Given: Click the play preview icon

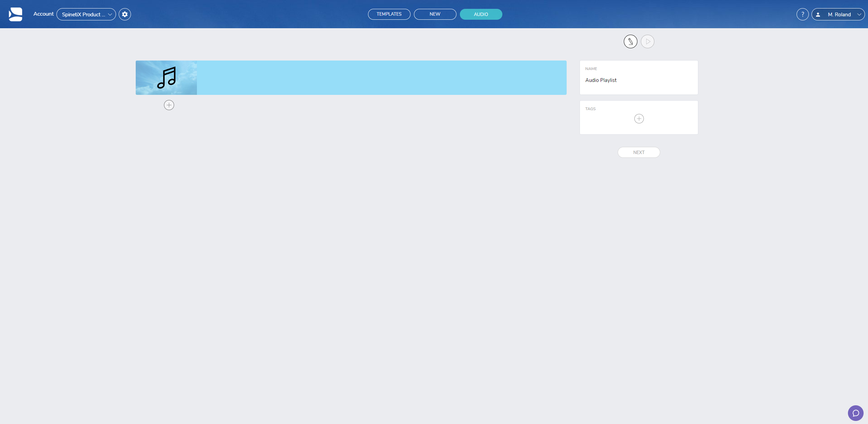Looking at the screenshot, I should [648, 41].
